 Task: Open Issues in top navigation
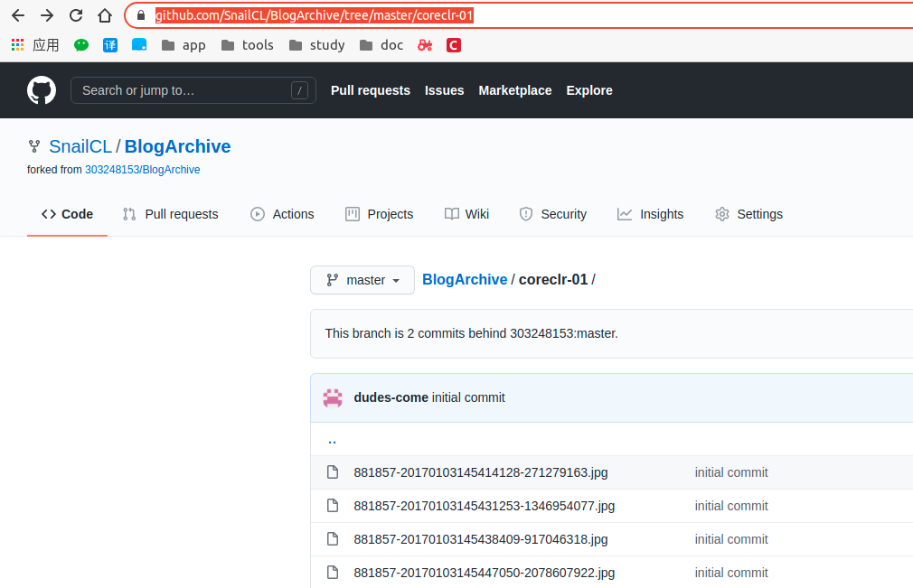click(x=444, y=90)
